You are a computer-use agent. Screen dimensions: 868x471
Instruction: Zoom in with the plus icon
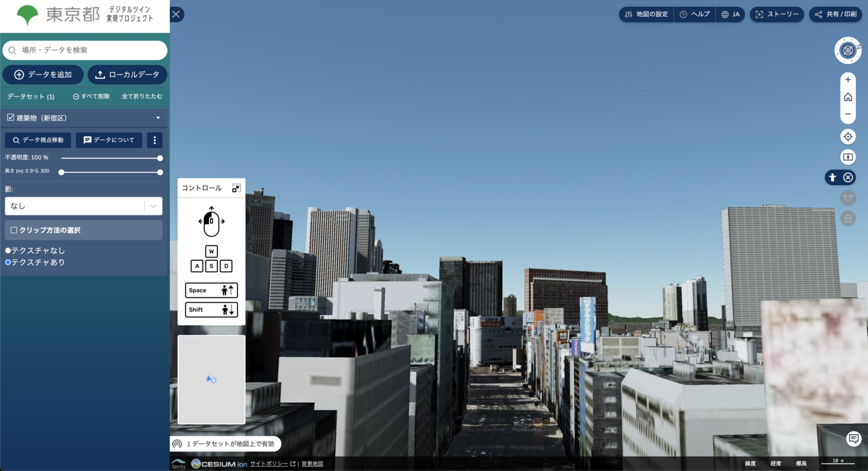click(848, 80)
